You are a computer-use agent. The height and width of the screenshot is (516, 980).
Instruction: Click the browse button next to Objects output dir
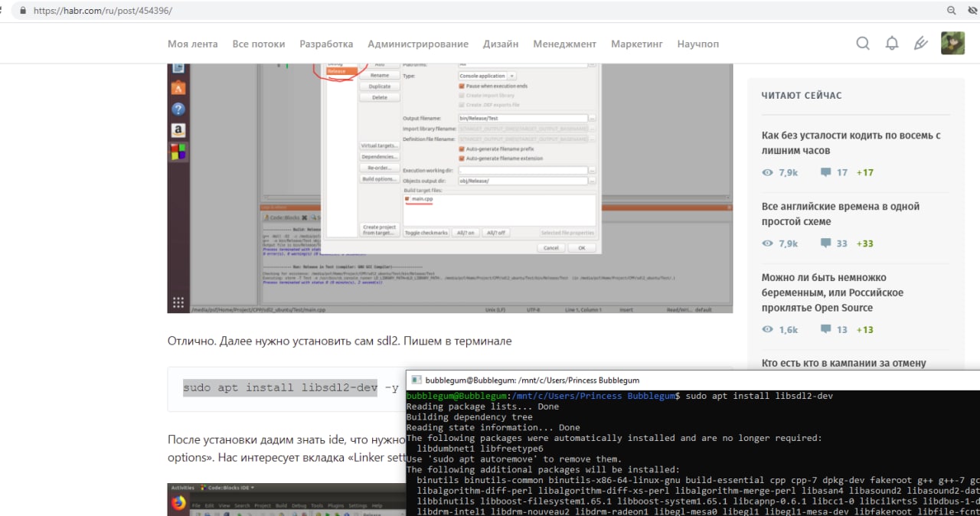(592, 181)
